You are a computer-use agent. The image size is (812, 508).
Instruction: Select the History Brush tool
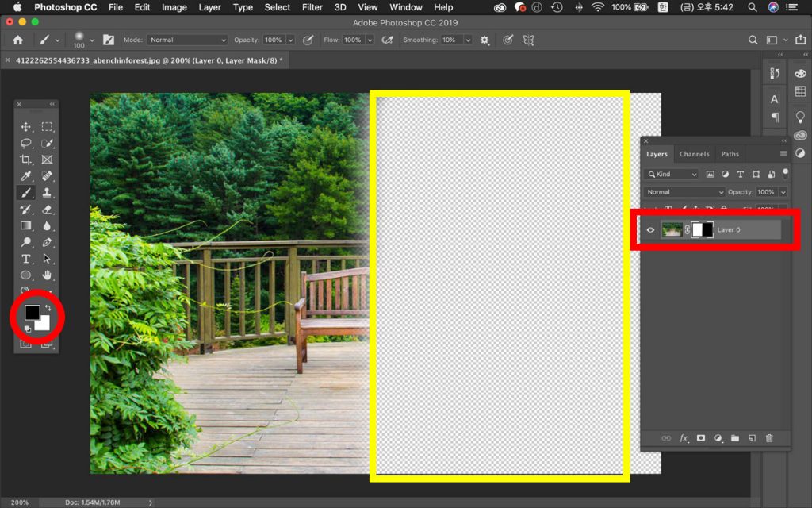25,210
